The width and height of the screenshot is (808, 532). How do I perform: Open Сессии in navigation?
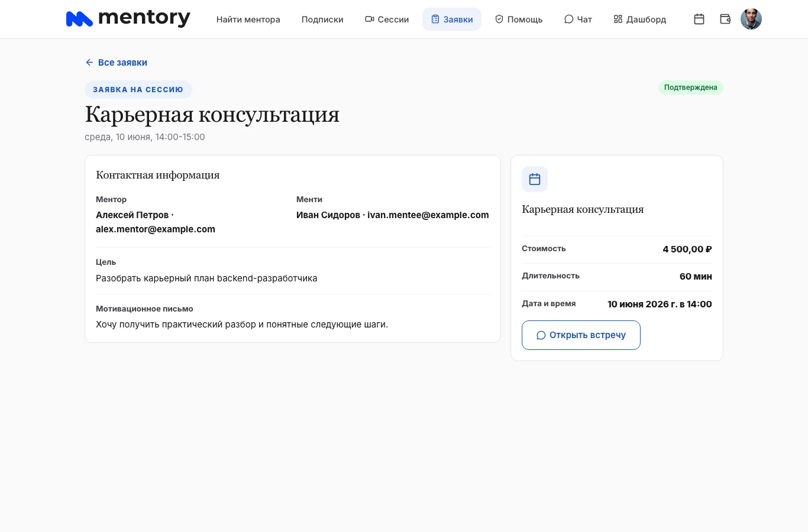click(x=387, y=20)
